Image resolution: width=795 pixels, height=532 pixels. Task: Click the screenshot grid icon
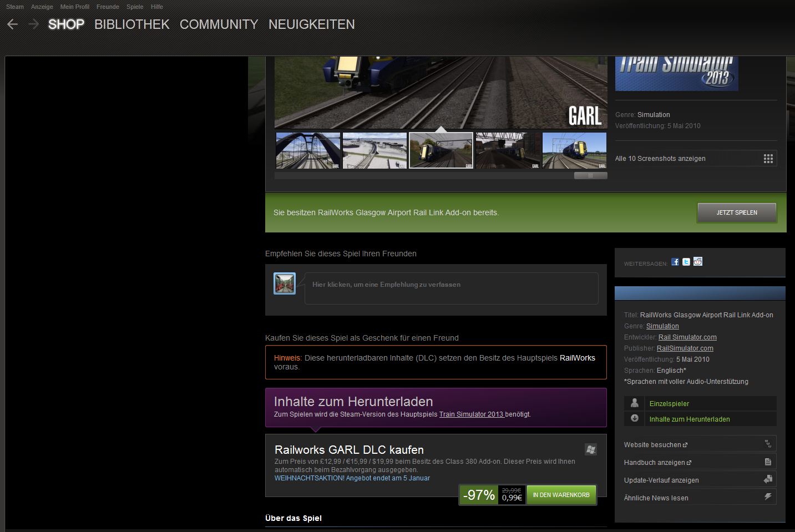click(x=768, y=159)
